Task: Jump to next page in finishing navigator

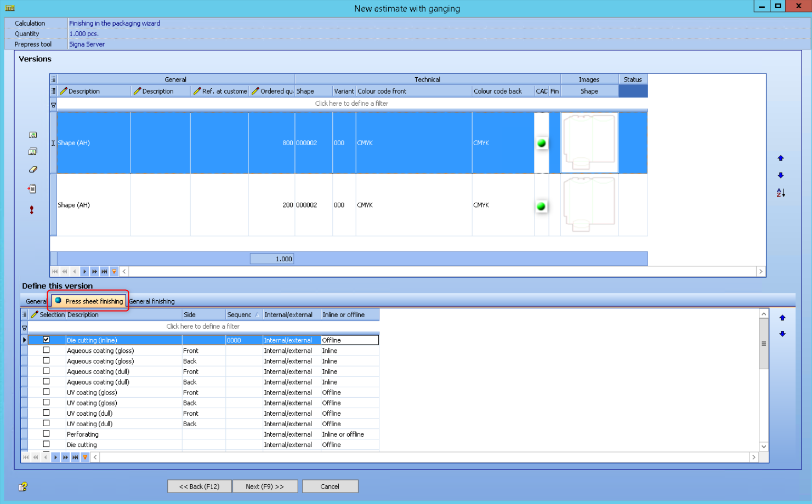Action: click(65, 457)
